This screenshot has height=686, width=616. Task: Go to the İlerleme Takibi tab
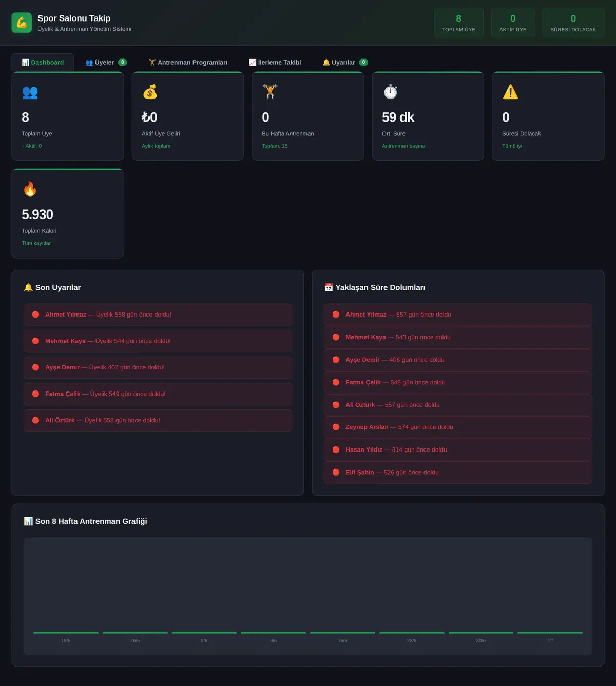(275, 62)
